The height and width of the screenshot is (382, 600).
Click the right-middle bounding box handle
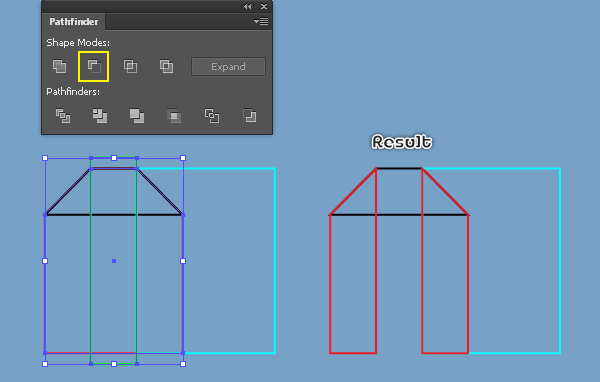pos(183,261)
